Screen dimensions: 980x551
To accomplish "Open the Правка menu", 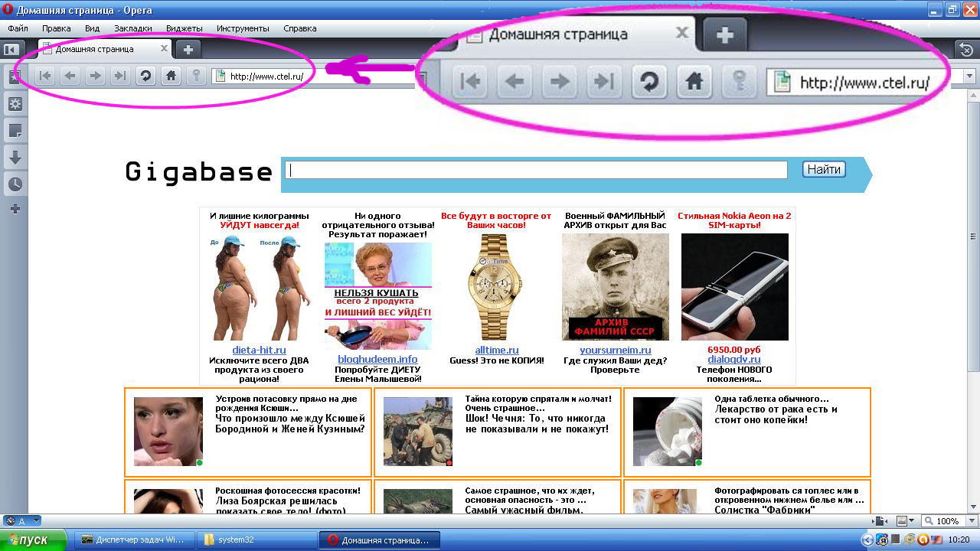I will [57, 28].
